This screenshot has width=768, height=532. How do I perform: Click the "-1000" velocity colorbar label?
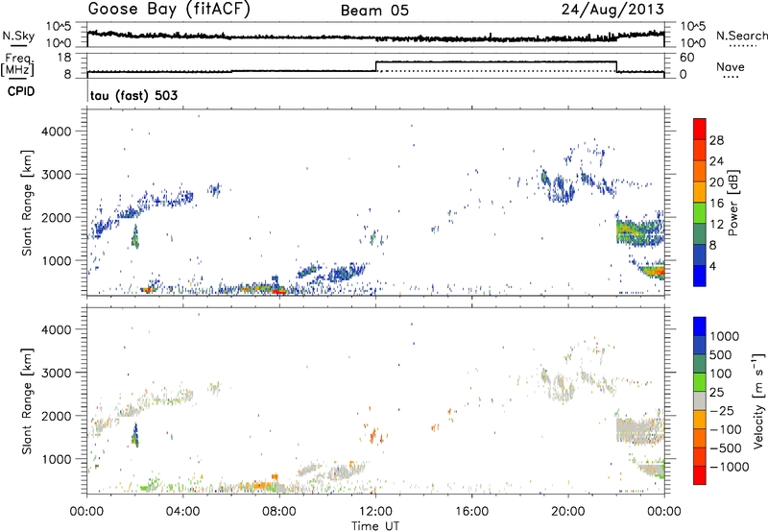tap(730, 467)
